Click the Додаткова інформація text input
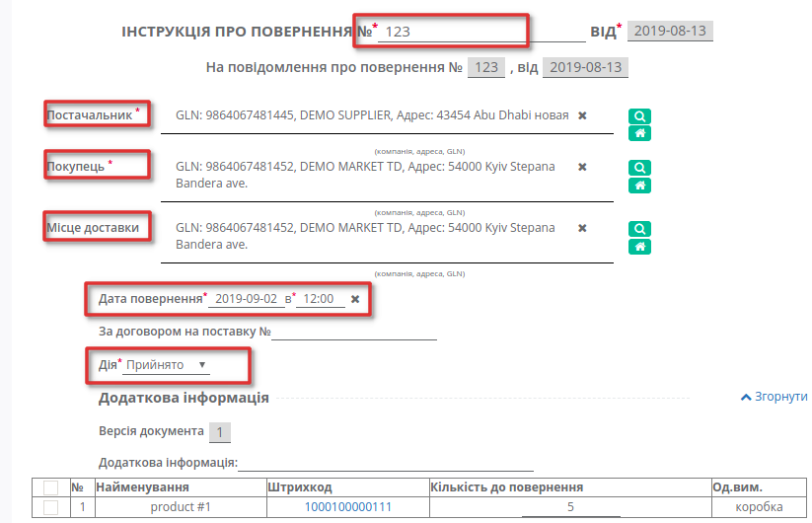Screen dimensions: 812x523 click(x=386, y=463)
